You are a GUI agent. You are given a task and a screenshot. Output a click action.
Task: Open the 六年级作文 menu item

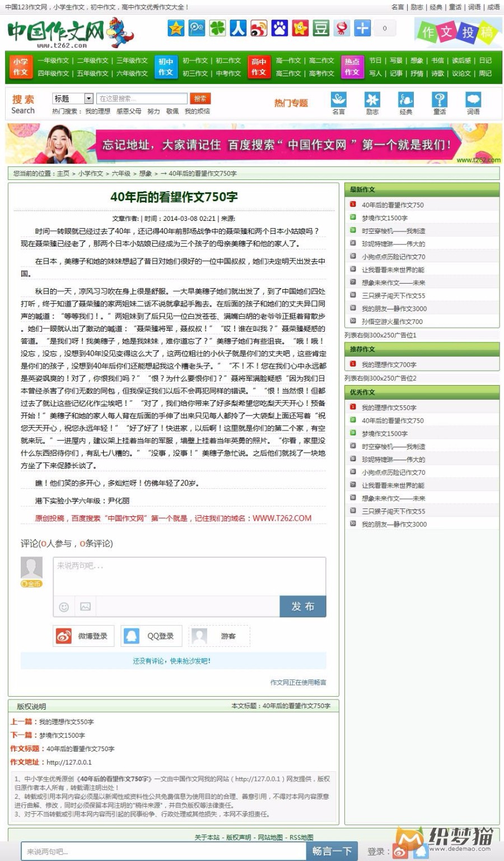pyautogui.click(x=133, y=73)
